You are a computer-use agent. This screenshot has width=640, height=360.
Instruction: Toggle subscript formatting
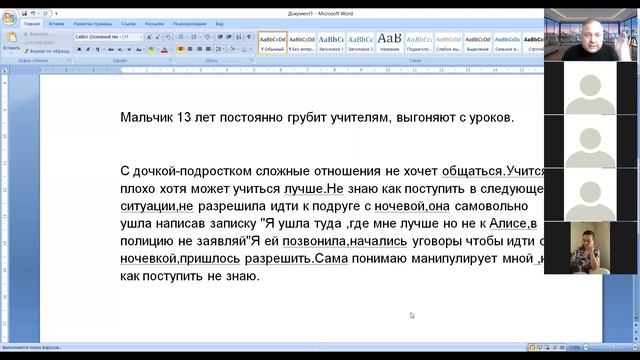[x=120, y=49]
